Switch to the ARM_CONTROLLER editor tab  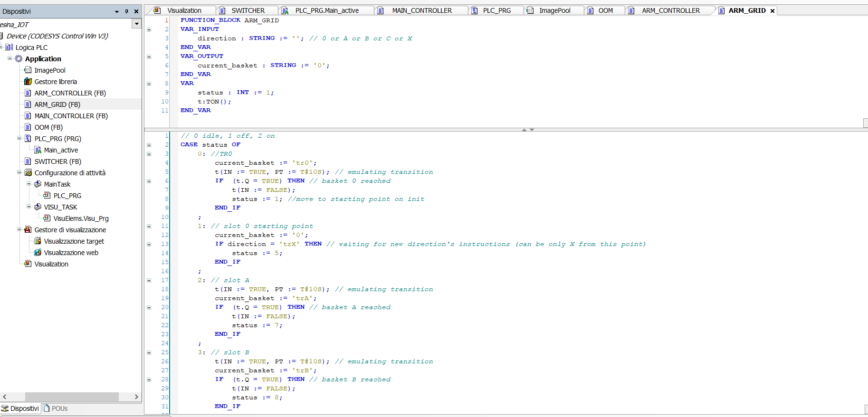[x=670, y=10]
